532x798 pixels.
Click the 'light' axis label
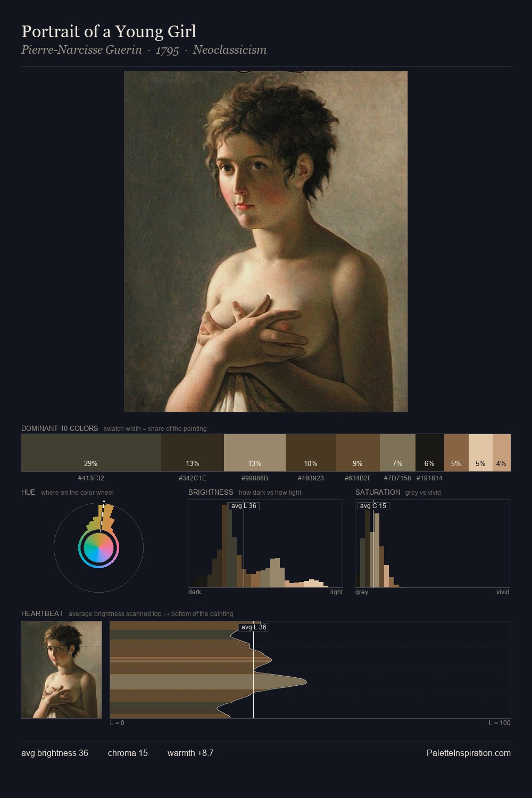point(337,592)
